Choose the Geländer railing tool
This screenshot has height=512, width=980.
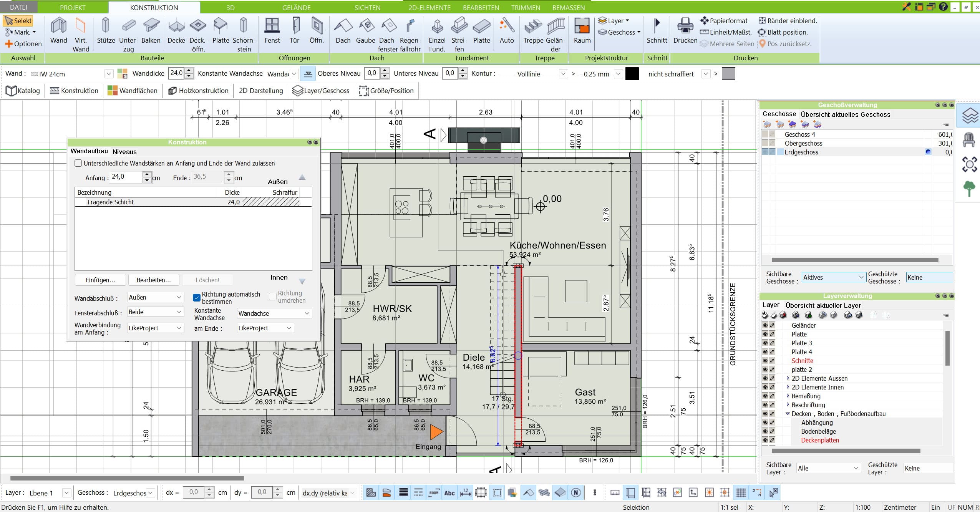coord(555,35)
